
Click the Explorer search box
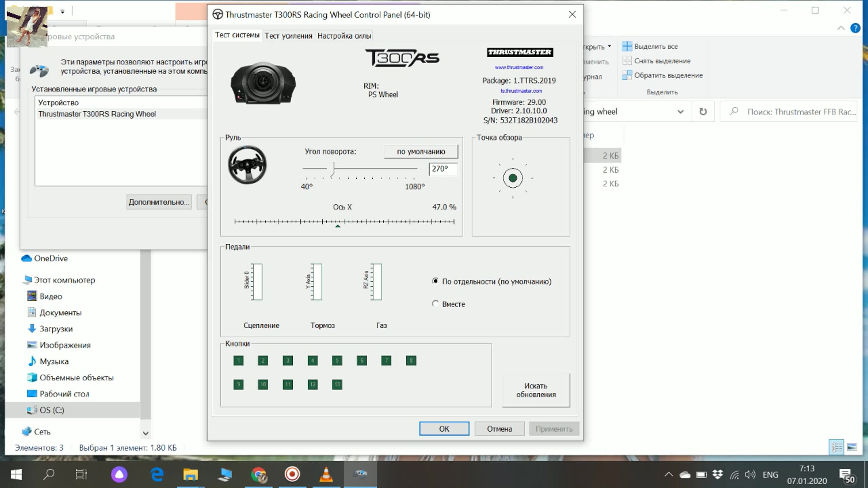tap(789, 112)
